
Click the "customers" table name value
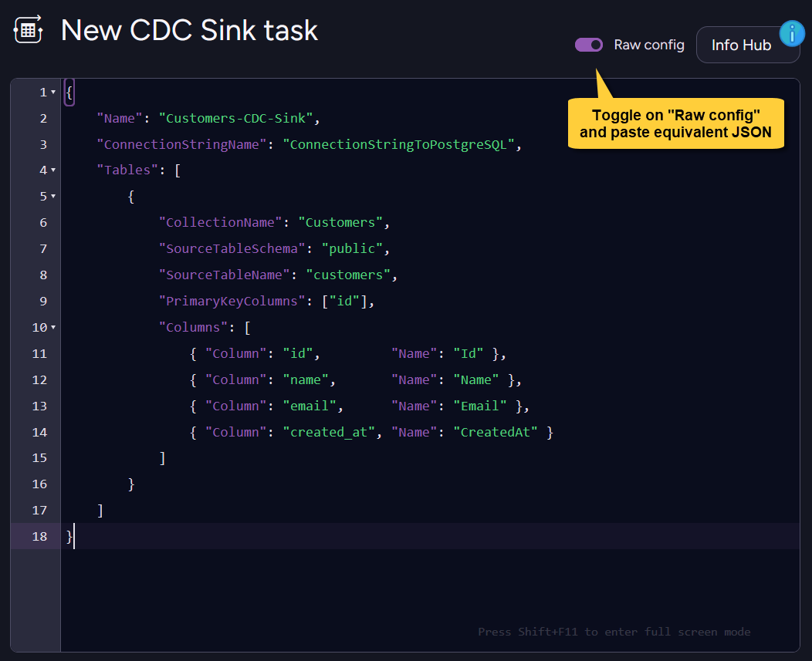point(348,275)
